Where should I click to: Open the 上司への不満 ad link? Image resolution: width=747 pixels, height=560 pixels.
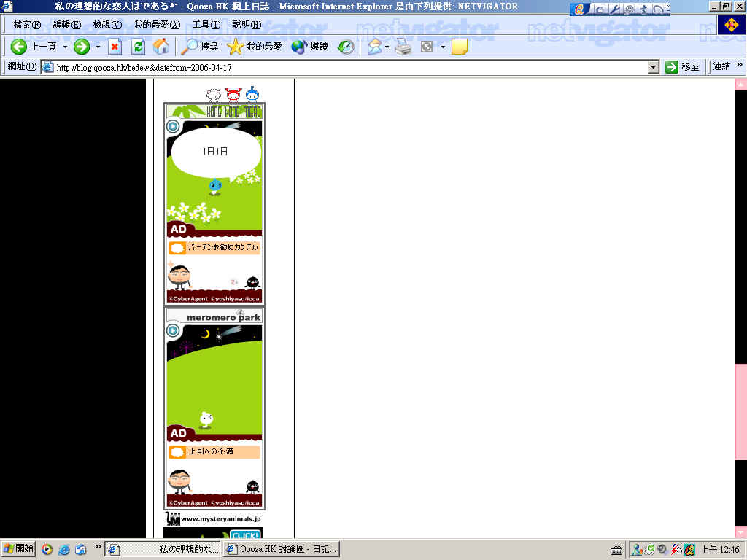pos(214,451)
